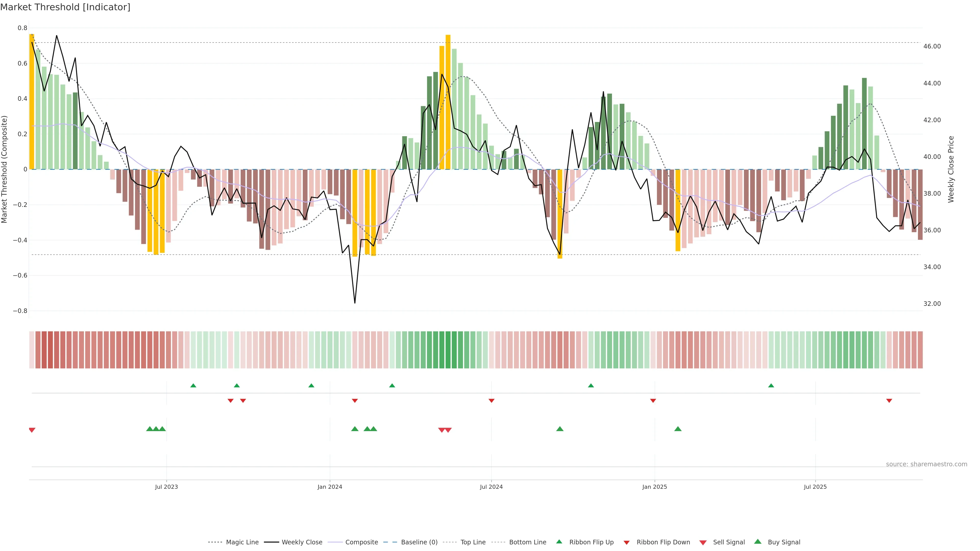Click the Sell Signal legend marker icon

tap(703, 542)
